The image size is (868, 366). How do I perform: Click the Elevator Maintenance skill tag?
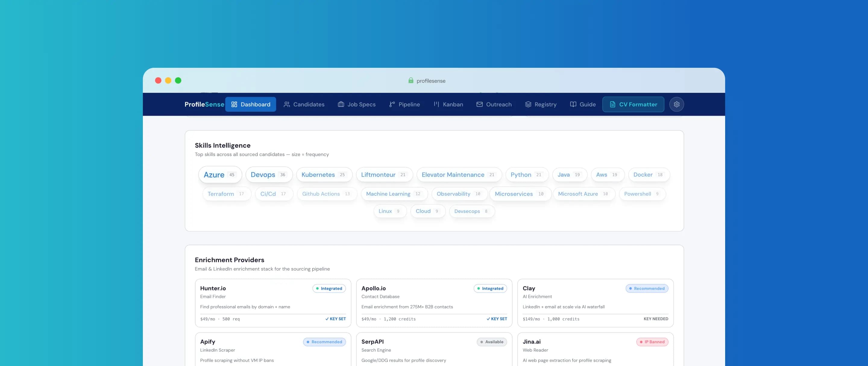[x=459, y=175]
